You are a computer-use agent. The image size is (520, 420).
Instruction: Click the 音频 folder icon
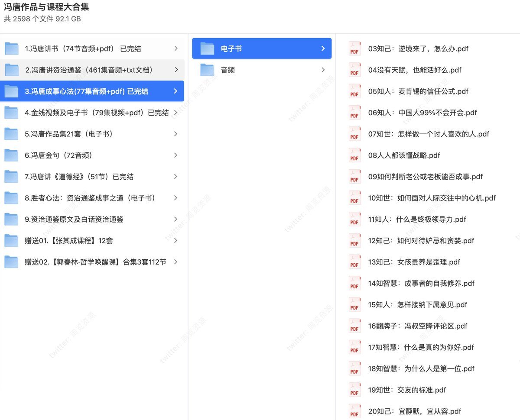coord(208,70)
